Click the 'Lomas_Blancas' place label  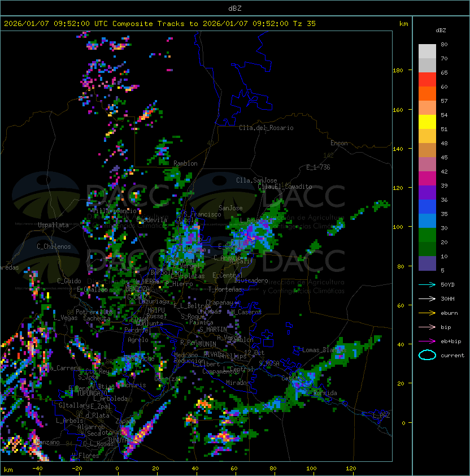pos(324,350)
